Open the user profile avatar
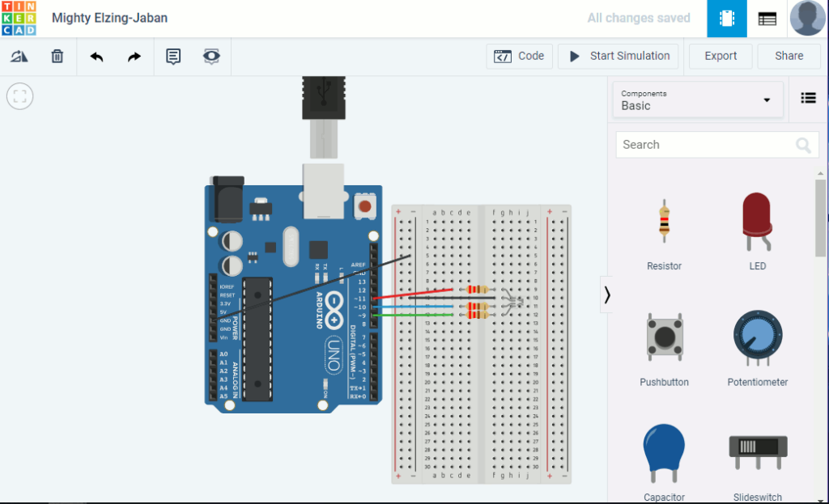 (x=807, y=18)
